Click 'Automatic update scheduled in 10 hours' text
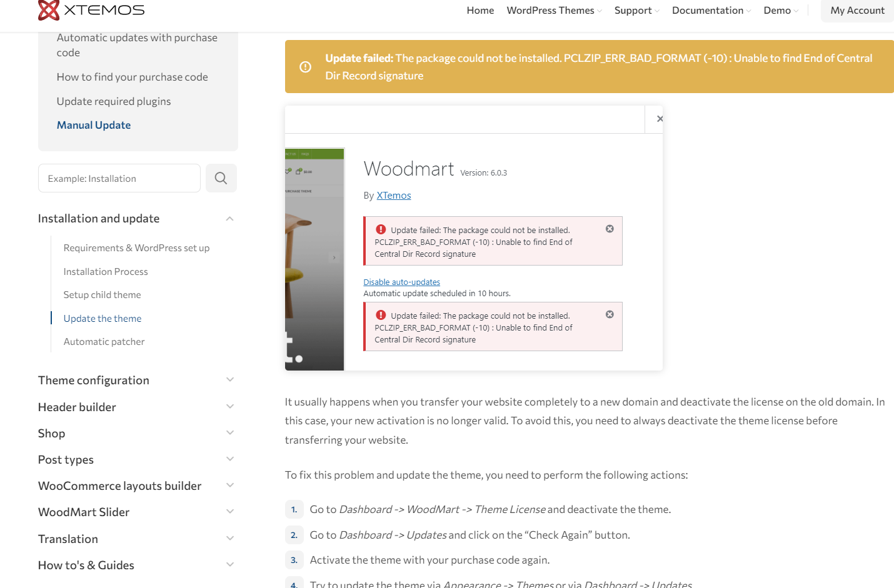Screen dimensions: 894x588 (437, 294)
